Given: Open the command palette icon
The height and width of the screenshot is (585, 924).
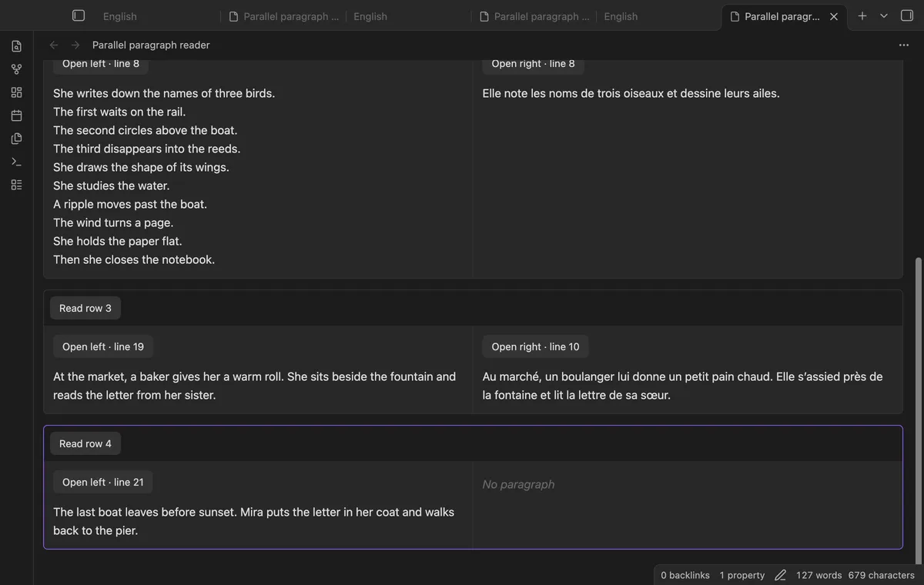Looking at the screenshot, I should tap(16, 162).
